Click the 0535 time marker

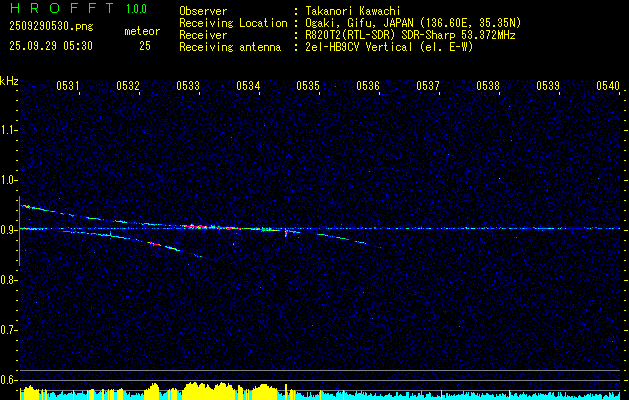(308, 87)
